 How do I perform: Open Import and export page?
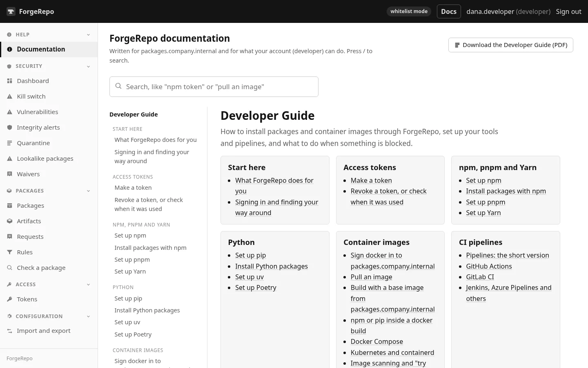49,331
